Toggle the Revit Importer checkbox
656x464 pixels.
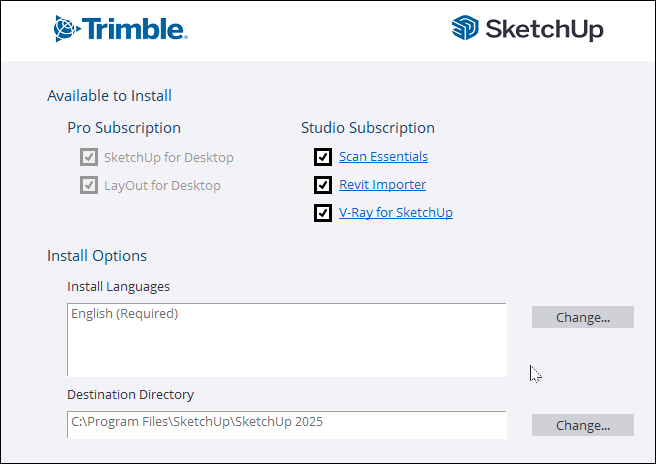pos(322,185)
